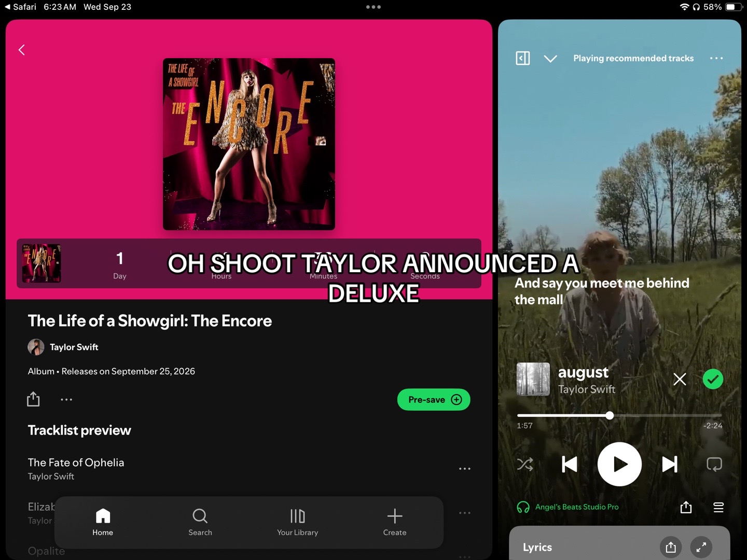Tap the Wi-Fi status icon
This screenshot has width=747, height=560.
coord(684,7)
